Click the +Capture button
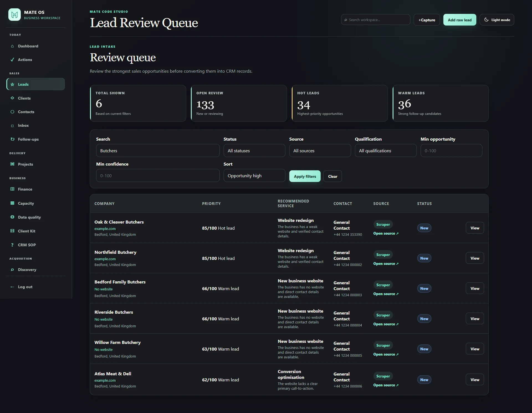 [427, 20]
